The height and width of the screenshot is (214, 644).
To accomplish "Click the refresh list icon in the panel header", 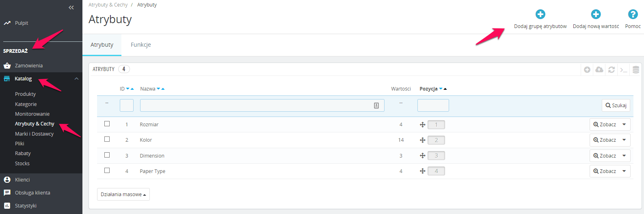I will (612, 70).
